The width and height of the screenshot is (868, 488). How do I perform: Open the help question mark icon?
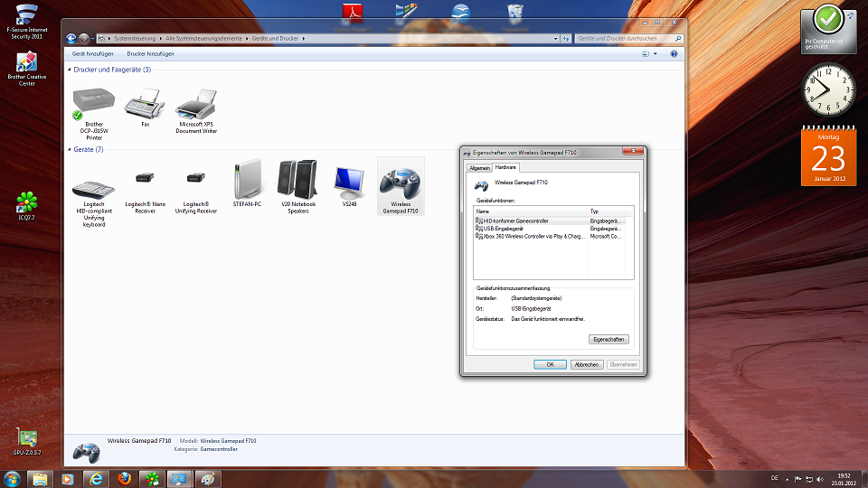(674, 53)
